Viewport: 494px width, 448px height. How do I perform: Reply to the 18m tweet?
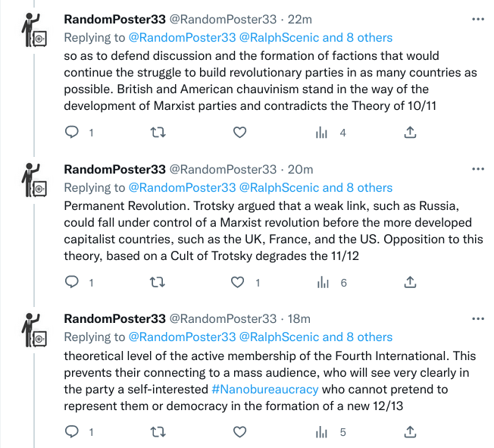tap(72, 432)
